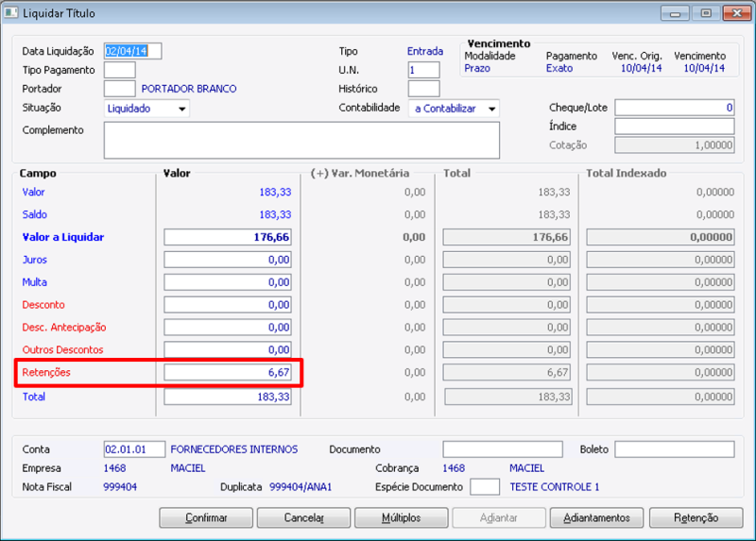Edit the Valor a Liquidar value field

pyautogui.click(x=227, y=237)
